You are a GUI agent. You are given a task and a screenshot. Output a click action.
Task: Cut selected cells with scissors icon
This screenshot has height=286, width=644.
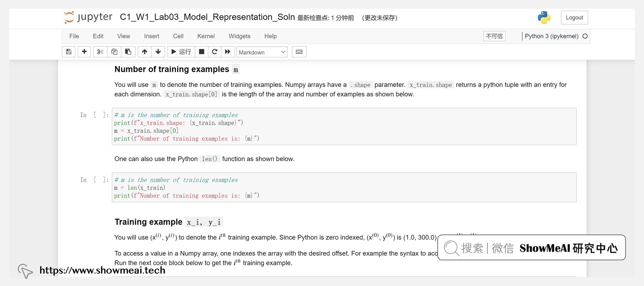[100, 52]
